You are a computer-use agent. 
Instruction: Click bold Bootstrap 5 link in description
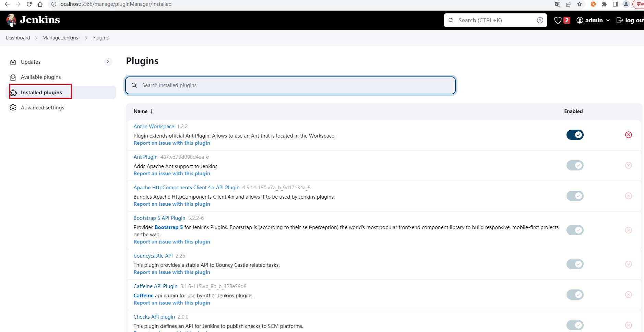tap(169, 227)
